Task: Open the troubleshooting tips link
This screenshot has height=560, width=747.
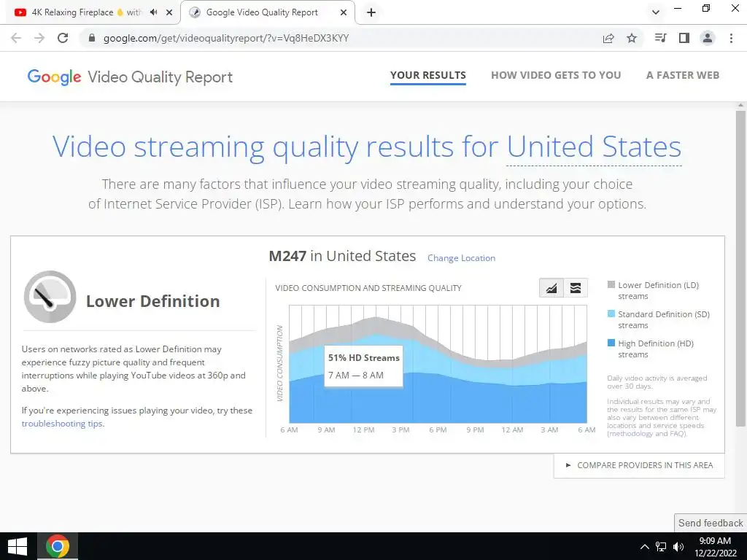Action: [62, 424]
